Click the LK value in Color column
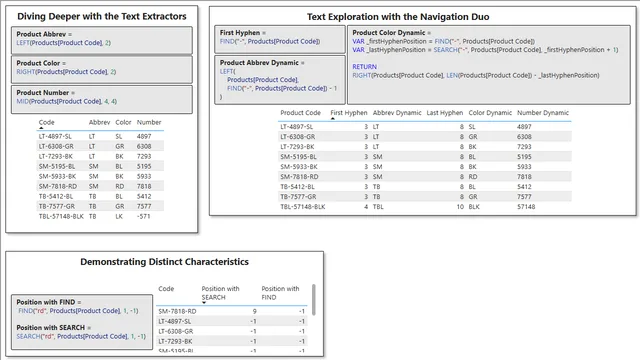 coord(119,216)
